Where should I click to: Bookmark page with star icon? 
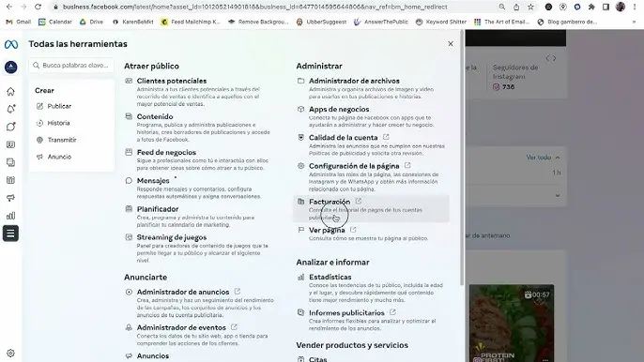click(x=530, y=7)
